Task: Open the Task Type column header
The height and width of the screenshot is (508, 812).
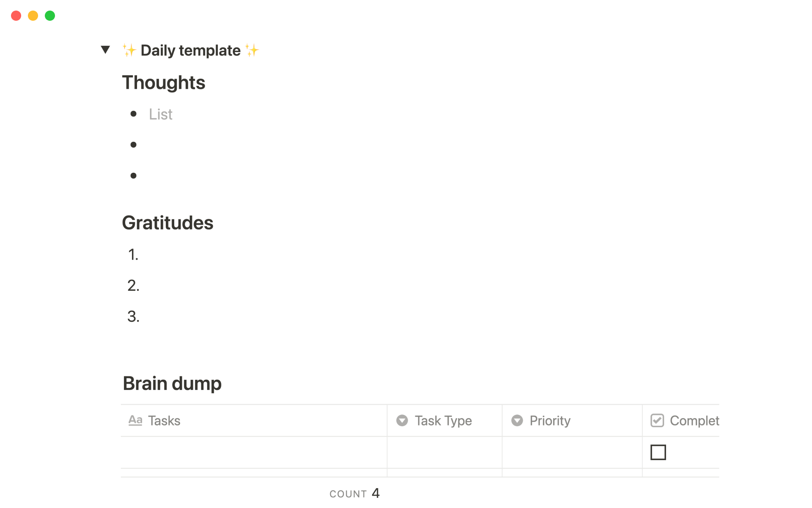Action: tap(443, 420)
